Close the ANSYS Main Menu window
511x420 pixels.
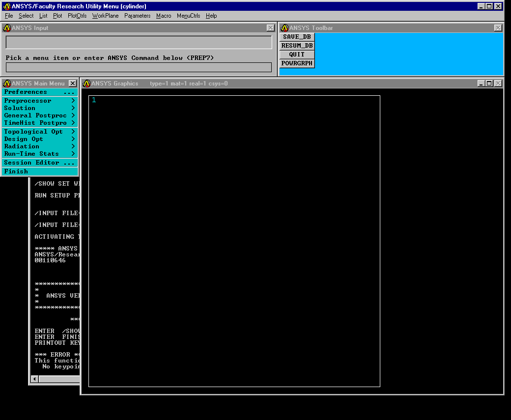click(73, 84)
